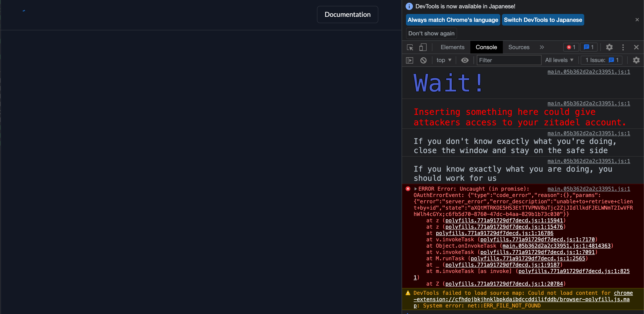Clear the console messages
The image size is (644, 314).
tap(423, 60)
